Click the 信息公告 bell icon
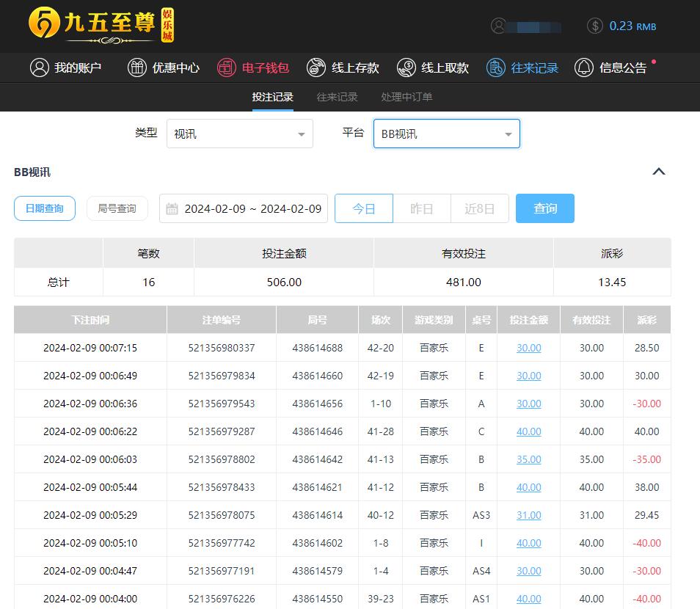This screenshot has width=700, height=609. coord(584,68)
